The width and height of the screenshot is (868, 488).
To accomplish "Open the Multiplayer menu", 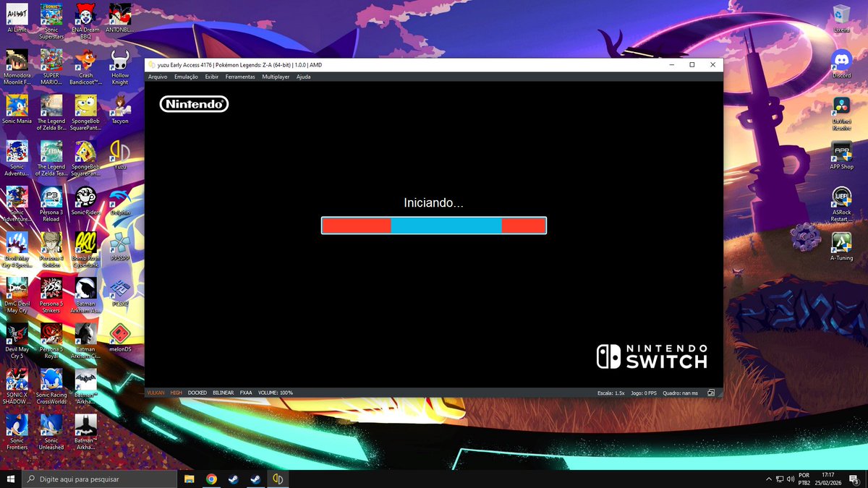I will [276, 77].
